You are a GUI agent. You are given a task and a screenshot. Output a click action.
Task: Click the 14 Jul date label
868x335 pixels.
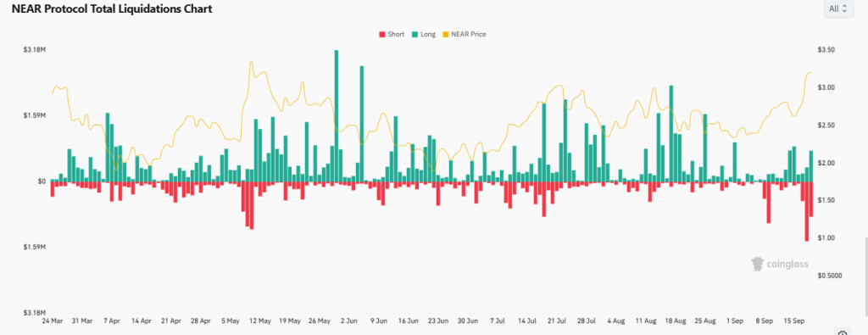527,321
